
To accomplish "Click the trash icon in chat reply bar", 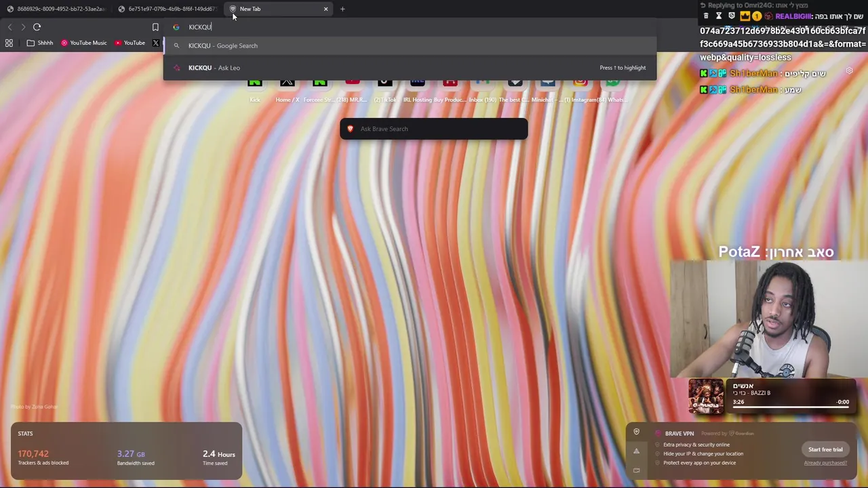I will pos(706,16).
